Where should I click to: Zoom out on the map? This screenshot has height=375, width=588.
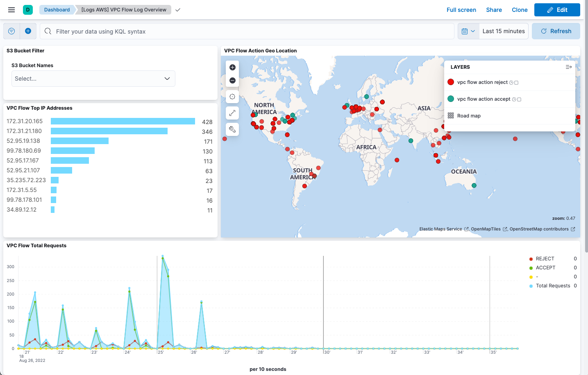coord(232,80)
